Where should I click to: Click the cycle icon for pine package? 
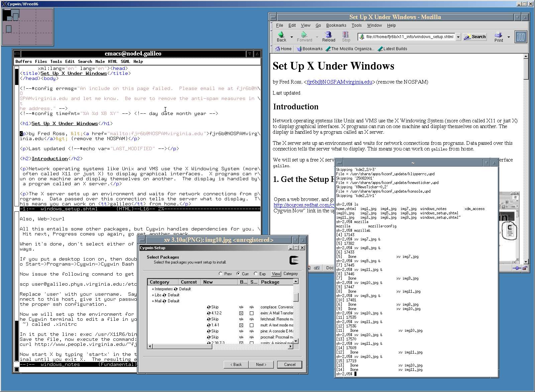[x=209, y=331]
